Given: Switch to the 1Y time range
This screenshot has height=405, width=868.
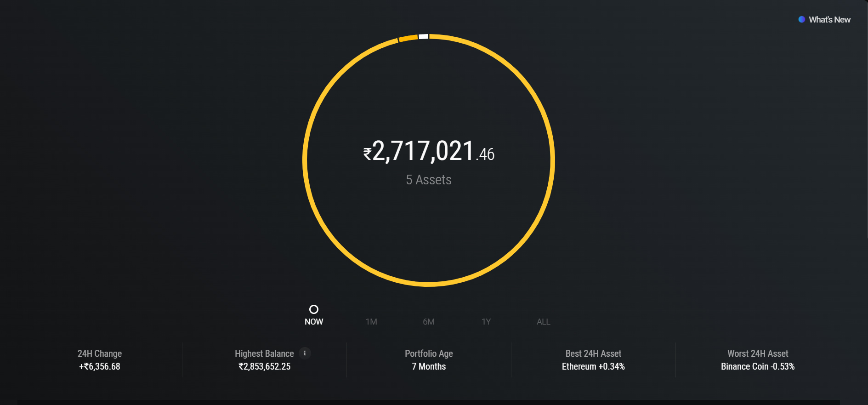Looking at the screenshot, I should click(486, 322).
